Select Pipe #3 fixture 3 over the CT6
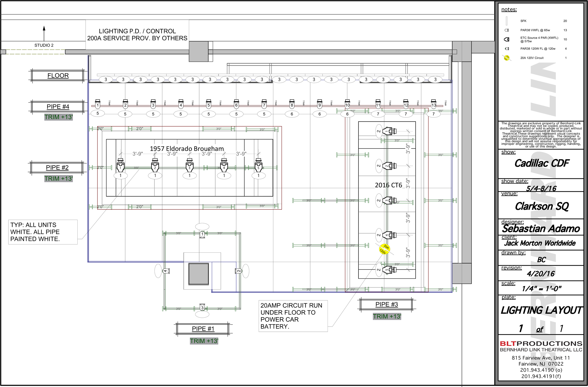 tap(389, 200)
